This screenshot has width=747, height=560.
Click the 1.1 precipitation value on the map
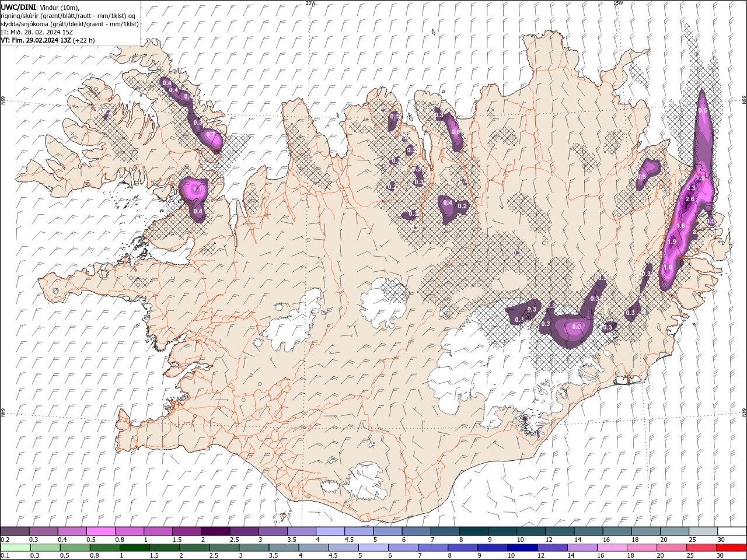(197, 190)
